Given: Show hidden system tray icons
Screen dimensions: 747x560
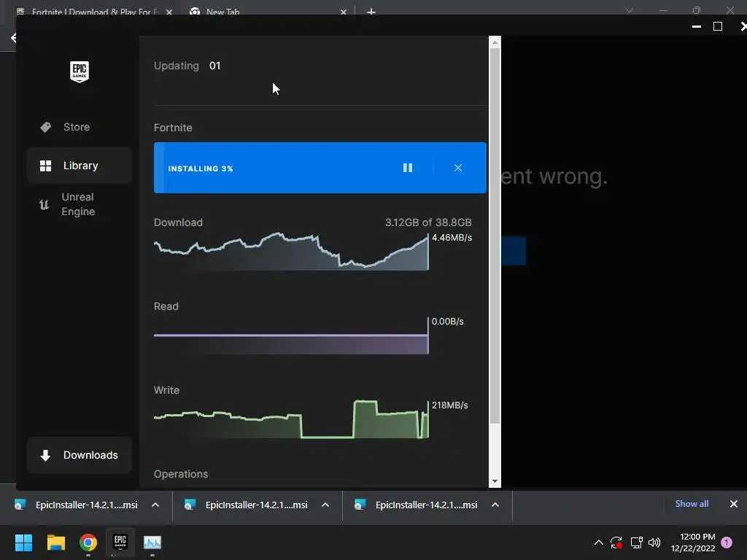Looking at the screenshot, I should (599, 542).
